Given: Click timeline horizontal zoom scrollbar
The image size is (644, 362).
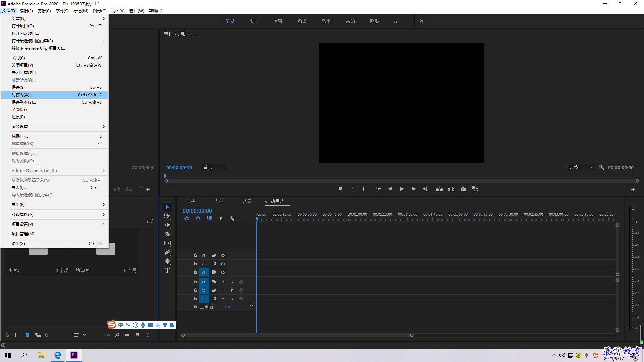Looking at the screenshot, I should [297, 335].
